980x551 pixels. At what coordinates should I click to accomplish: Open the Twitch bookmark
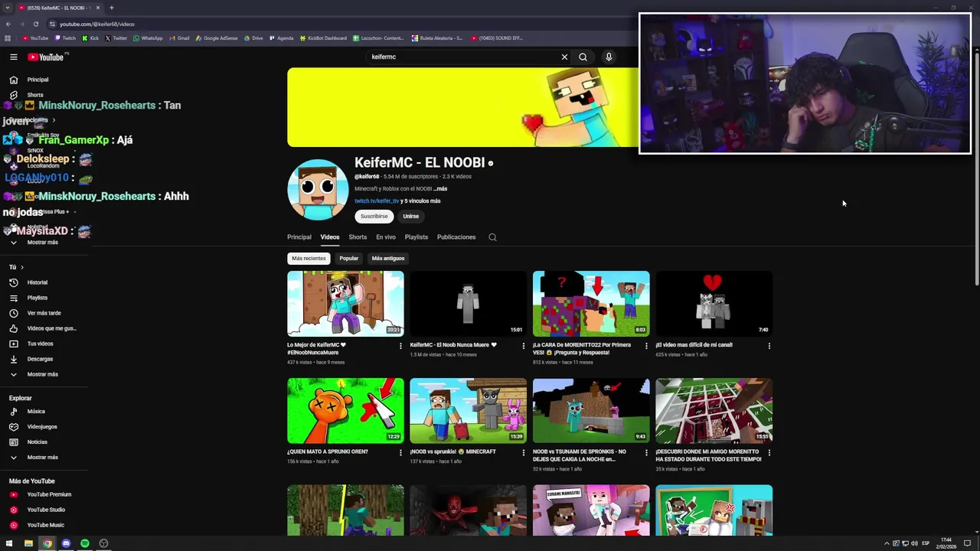point(65,38)
